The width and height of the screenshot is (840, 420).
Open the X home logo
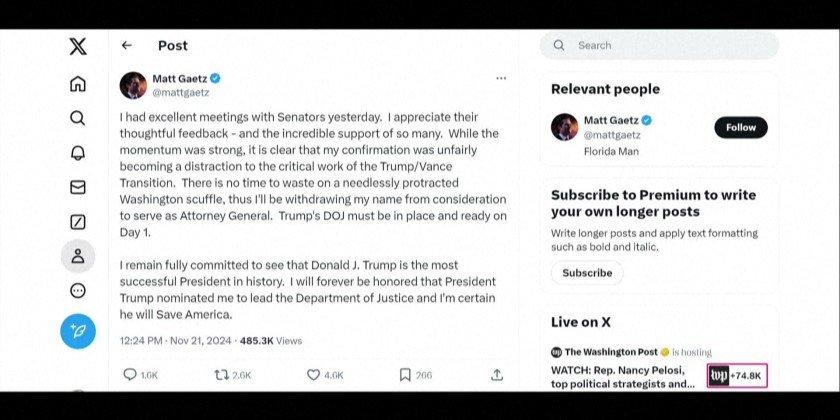tap(78, 46)
